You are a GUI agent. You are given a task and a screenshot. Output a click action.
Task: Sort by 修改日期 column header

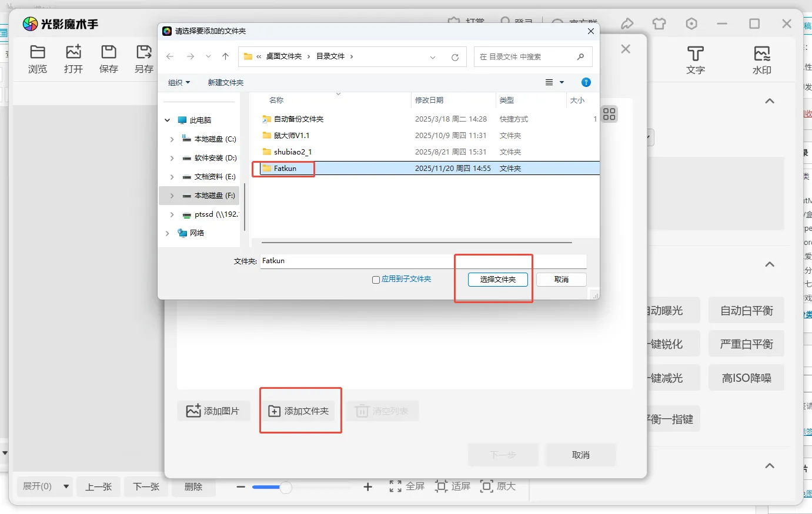point(429,100)
